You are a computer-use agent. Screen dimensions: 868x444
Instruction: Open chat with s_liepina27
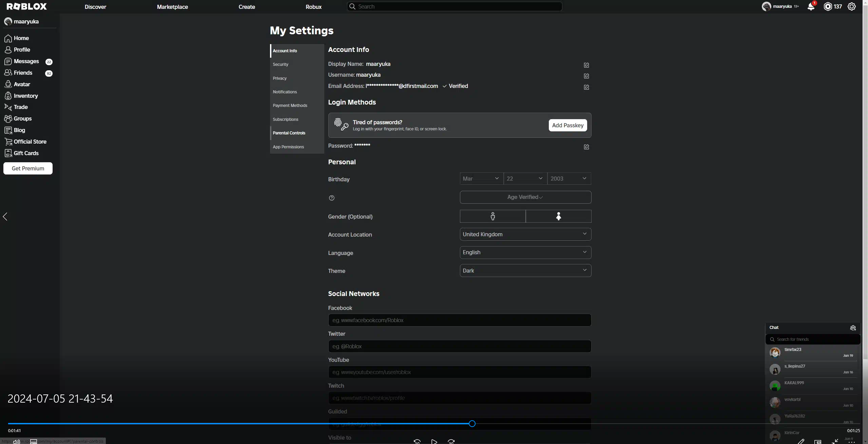[813, 369]
